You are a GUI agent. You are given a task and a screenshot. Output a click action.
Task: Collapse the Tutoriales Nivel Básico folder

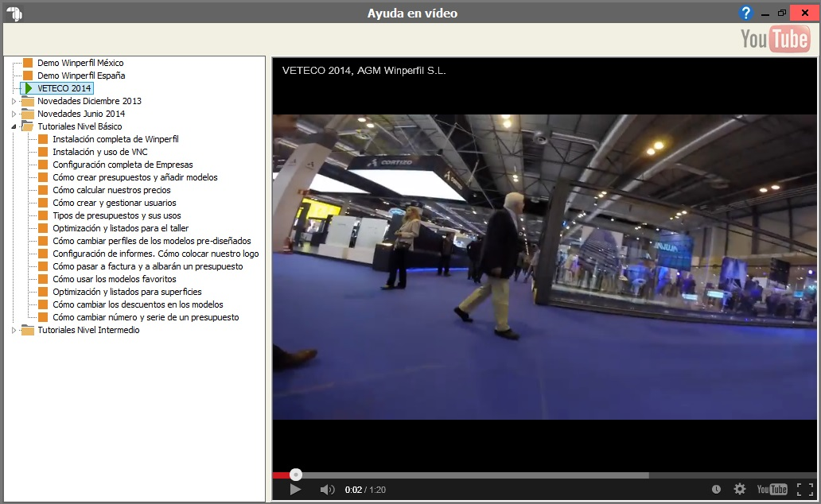click(x=14, y=126)
